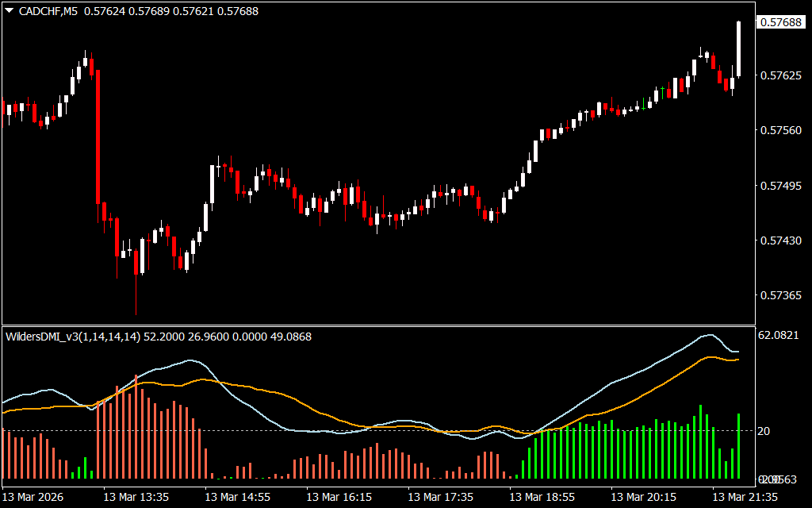Select the current price tag 0.57688
The image size is (812, 508).
780,23
